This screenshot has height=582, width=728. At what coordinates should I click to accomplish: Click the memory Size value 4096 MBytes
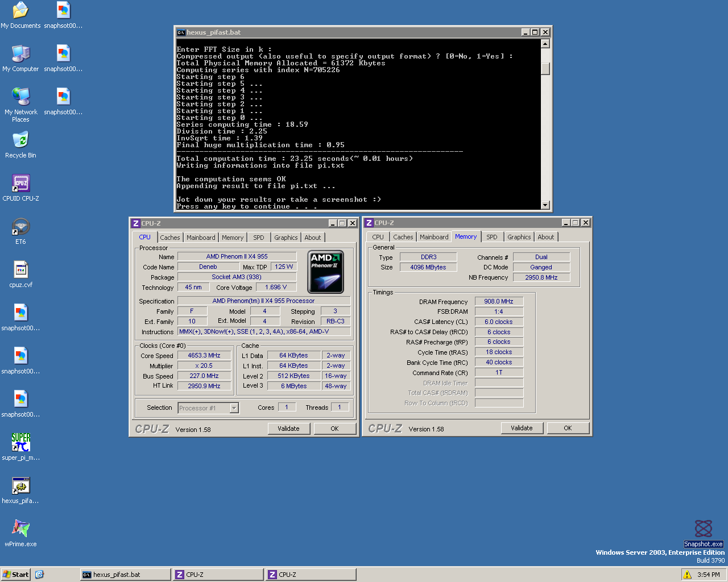(428, 267)
